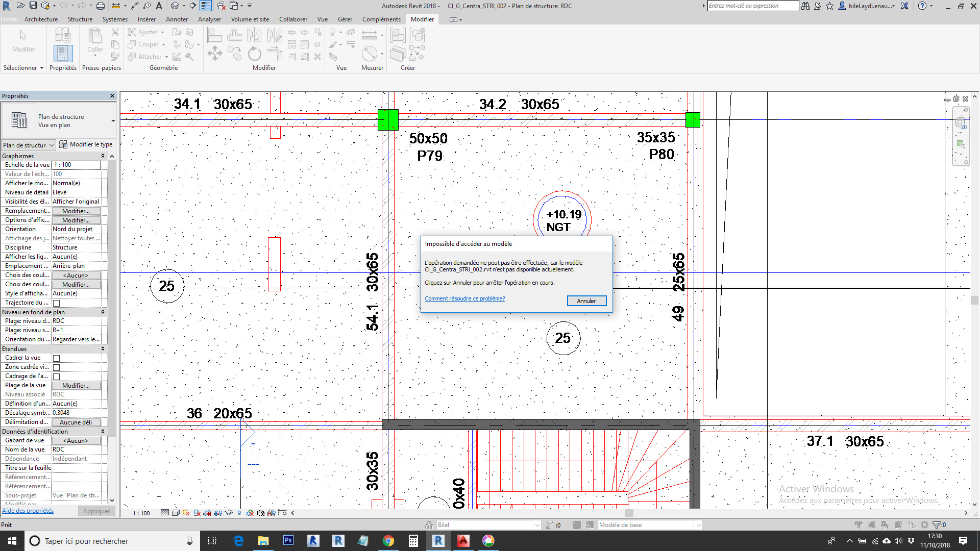Open 'Comment résoudre ce problème?' help link
Image resolution: width=980 pixels, height=551 pixels.
coord(464,298)
